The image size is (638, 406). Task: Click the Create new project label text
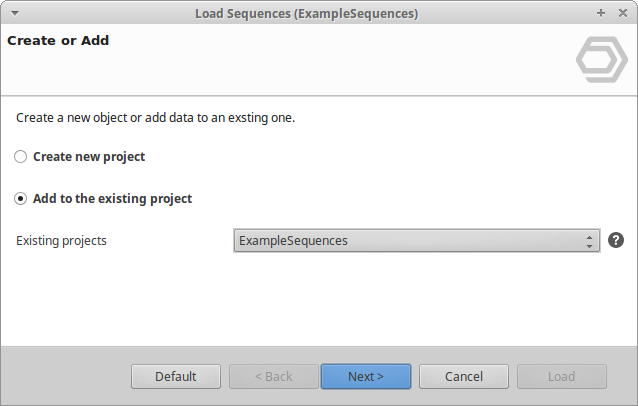tap(89, 157)
